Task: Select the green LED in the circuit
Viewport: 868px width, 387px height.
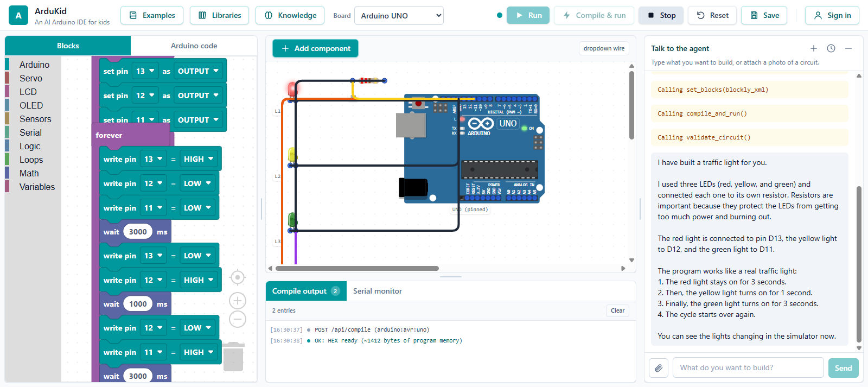Action: 292,221
